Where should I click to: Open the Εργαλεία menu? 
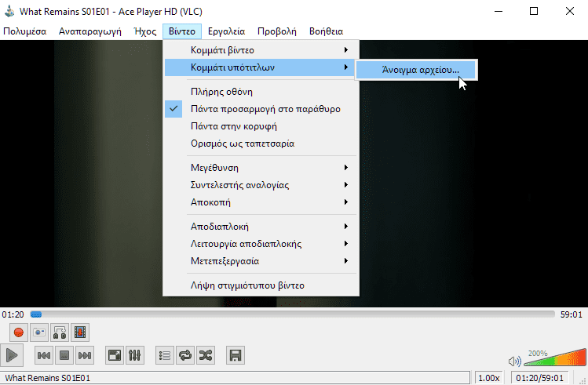227,31
